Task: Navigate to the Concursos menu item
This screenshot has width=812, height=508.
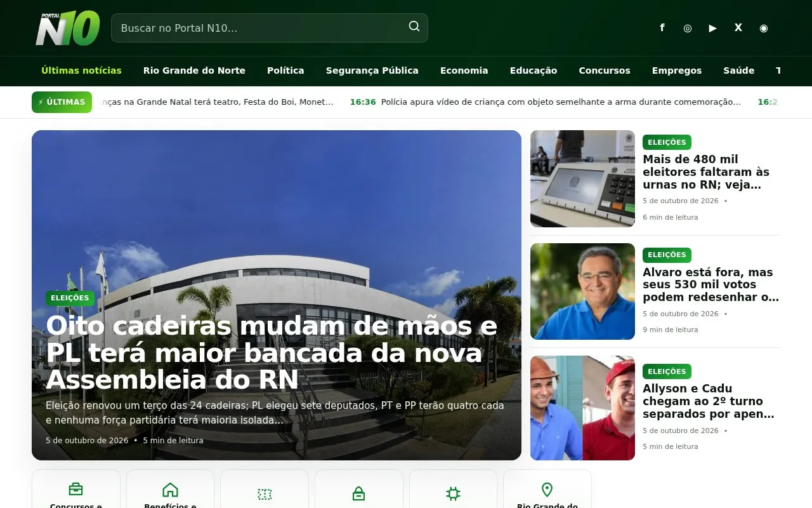Action: [x=605, y=70]
